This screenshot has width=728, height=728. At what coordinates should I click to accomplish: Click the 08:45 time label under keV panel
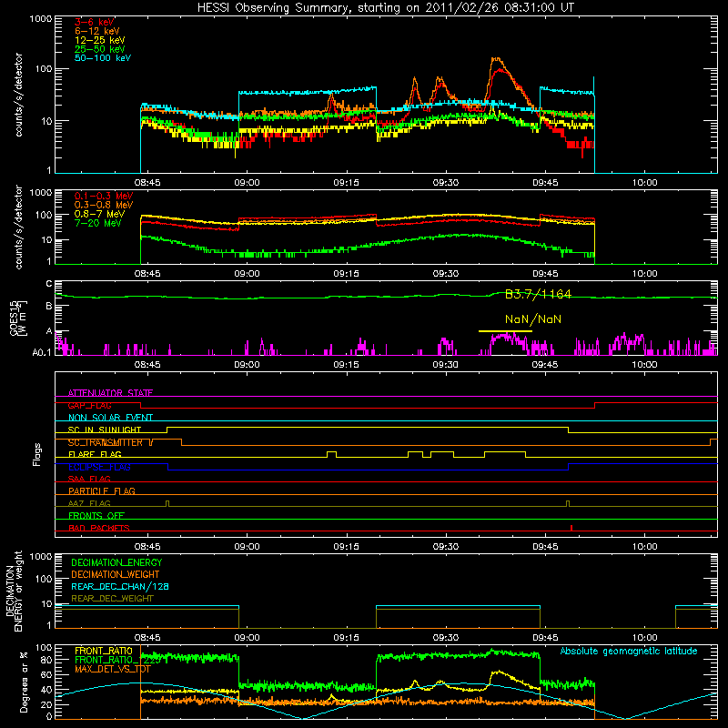(147, 183)
